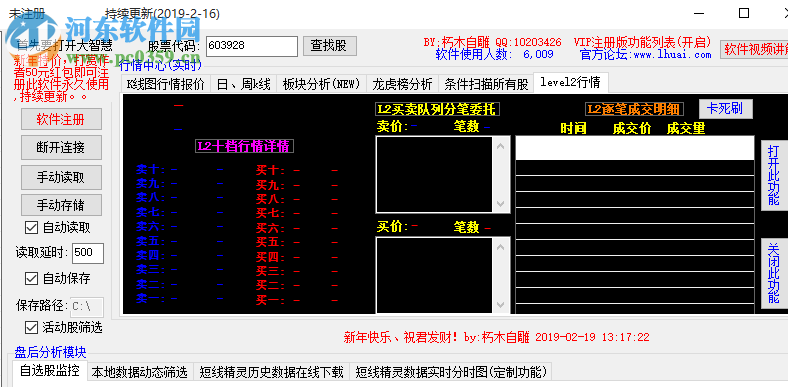
Task: Click 手动读取 to read data manually
Action: click(61, 177)
